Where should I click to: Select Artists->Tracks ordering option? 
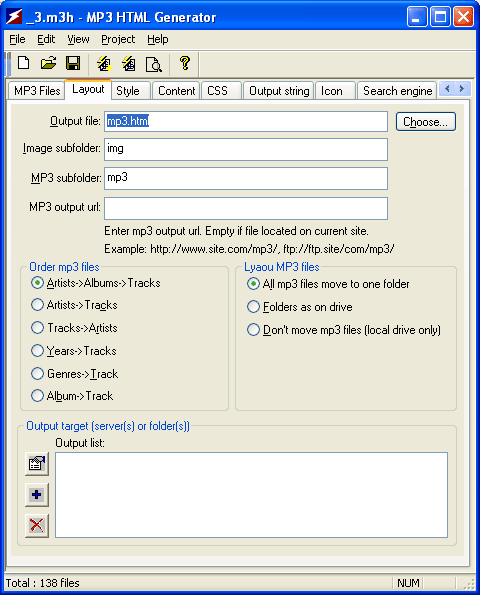(74, 305)
